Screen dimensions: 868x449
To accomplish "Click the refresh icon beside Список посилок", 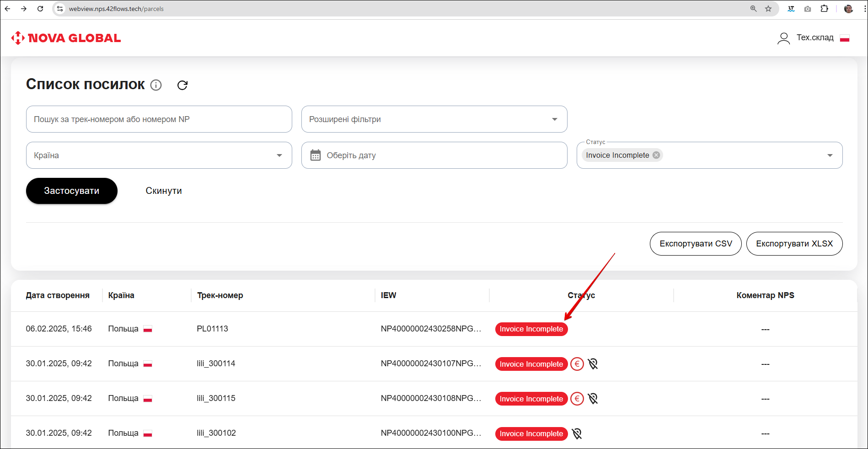I will coord(182,85).
